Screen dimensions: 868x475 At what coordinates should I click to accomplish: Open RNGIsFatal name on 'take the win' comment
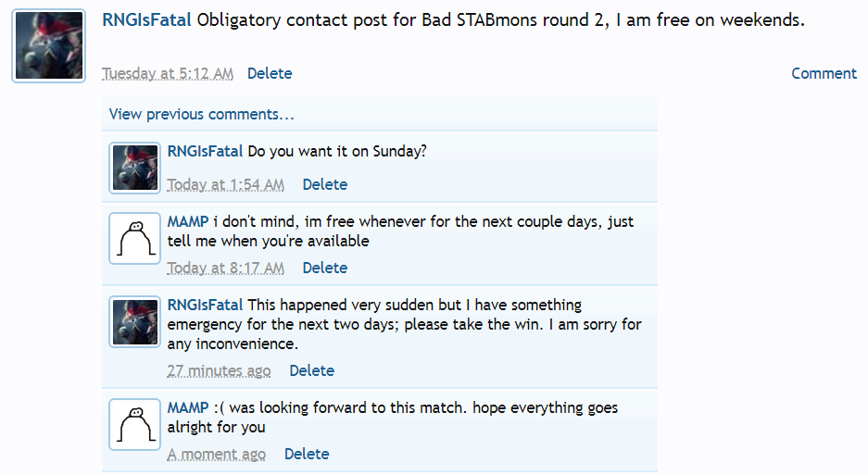[205, 305]
